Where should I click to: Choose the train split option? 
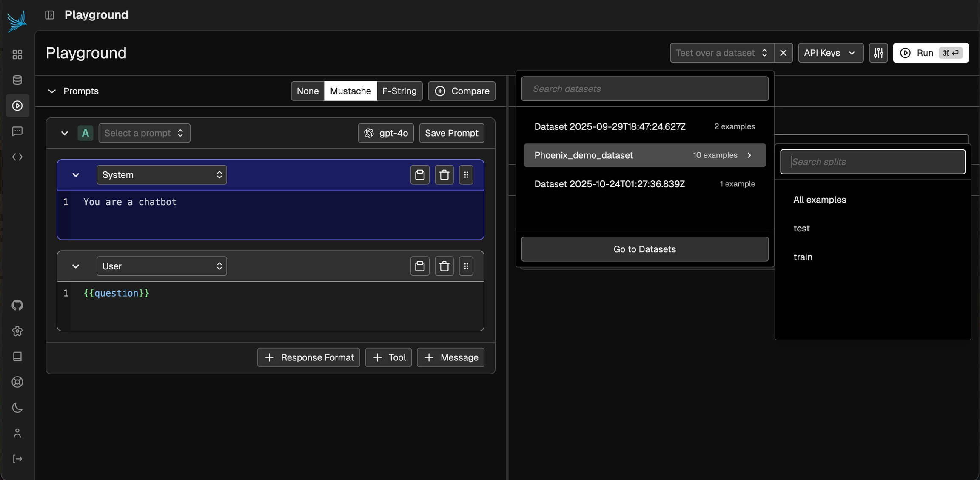pos(803,257)
